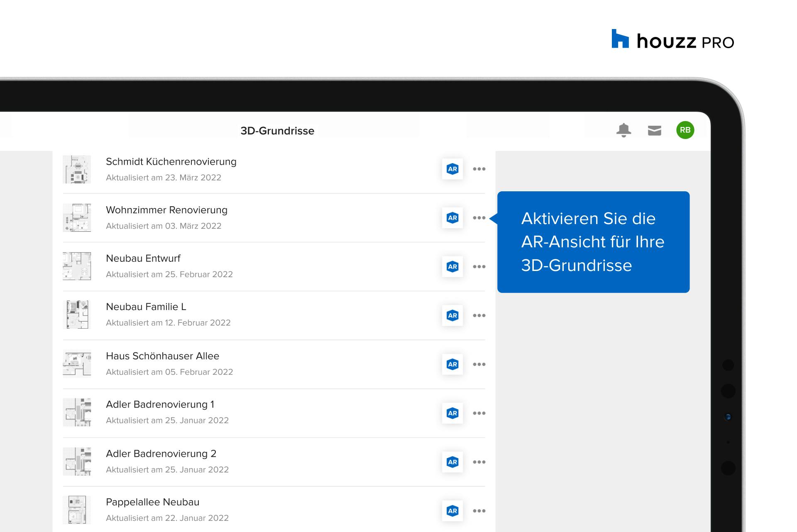Activate AR icon for Wohnzimmer Renovierung

click(x=452, y=218)
